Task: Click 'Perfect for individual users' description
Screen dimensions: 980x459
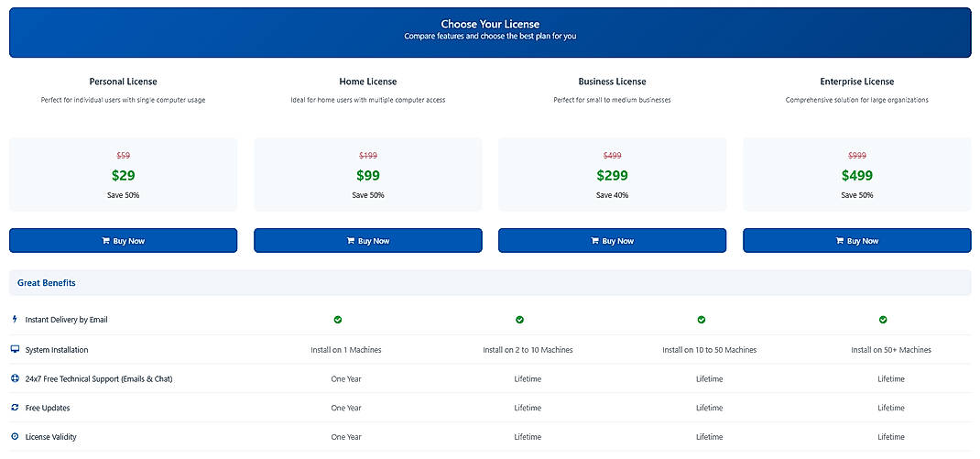Action: point(123,100)
